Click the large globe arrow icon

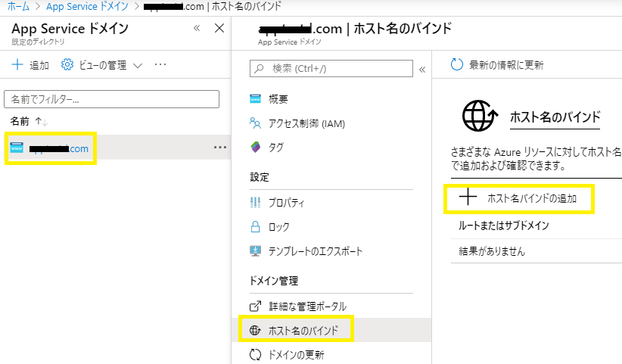click(x=480, y=115)
